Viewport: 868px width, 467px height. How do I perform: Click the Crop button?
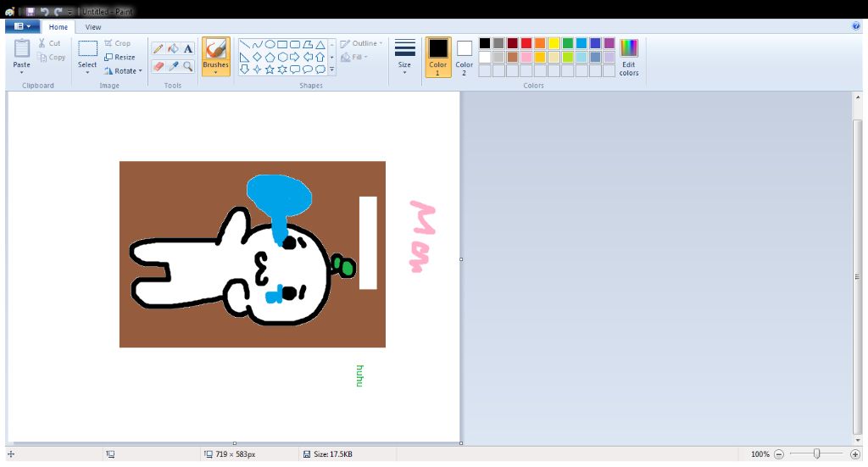[x=117, y=43]
